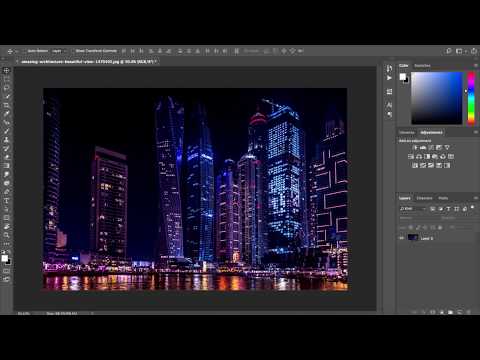Open the Auto-Select Layer dropdown
The height and width of the screenshot is (360, 480).
[59, 51]
